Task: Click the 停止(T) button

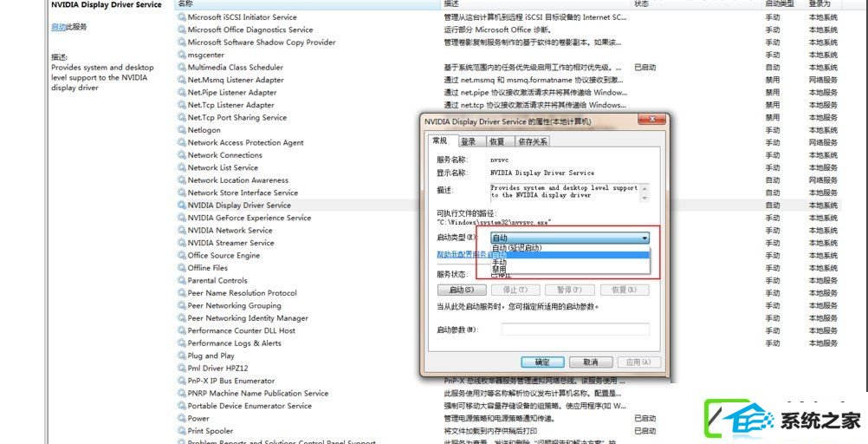Action: (x=515, y=290)
